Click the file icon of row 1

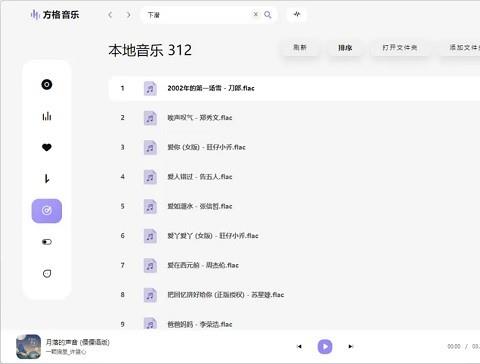150,88
